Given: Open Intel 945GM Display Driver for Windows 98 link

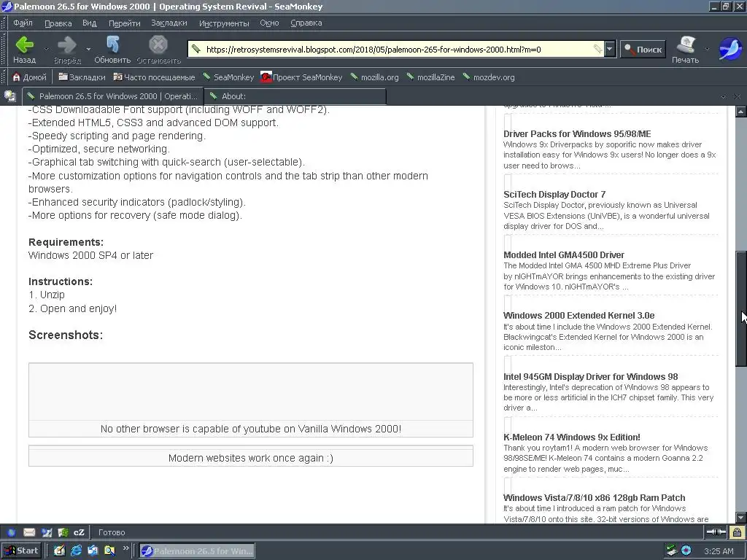Looking at the screenshot, I should pos(591,377).
